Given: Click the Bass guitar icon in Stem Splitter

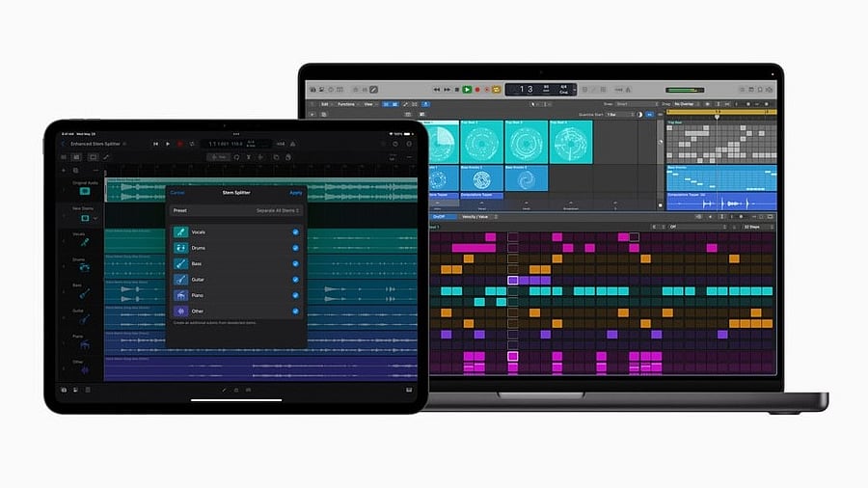Looking at the screenshot, I should [180, 263].
